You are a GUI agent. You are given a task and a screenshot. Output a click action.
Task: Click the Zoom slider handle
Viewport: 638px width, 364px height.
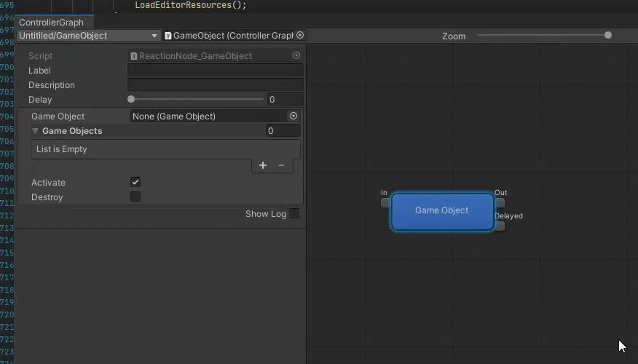pos(608,36)
